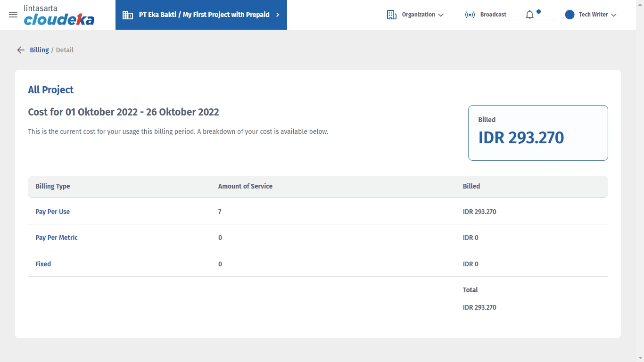Image resolution: width=644 pixels, height=362 pixels.
Task: Click the Broadcast signal icon
Action: pyautogui.click(x=470, y=15)
